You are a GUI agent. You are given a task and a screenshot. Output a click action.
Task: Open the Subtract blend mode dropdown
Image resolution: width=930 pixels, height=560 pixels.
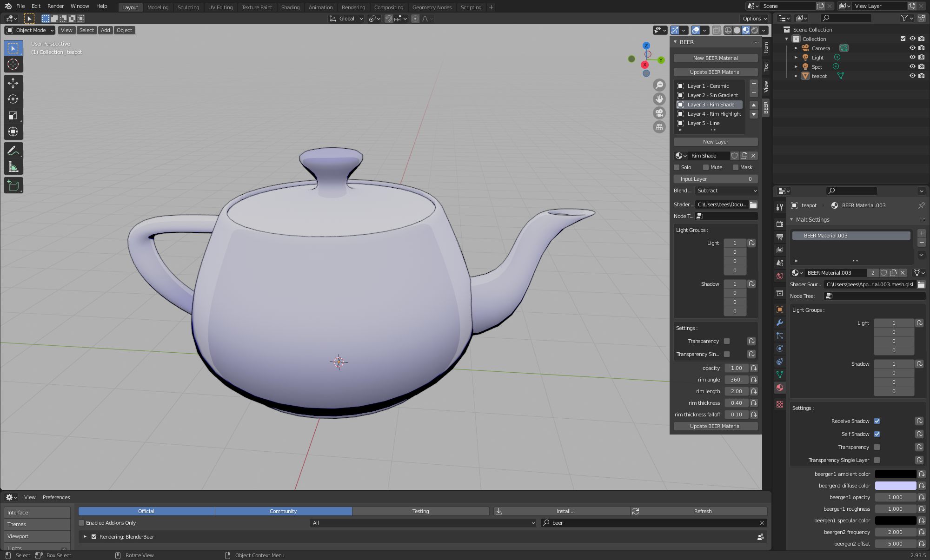point(726,191)
